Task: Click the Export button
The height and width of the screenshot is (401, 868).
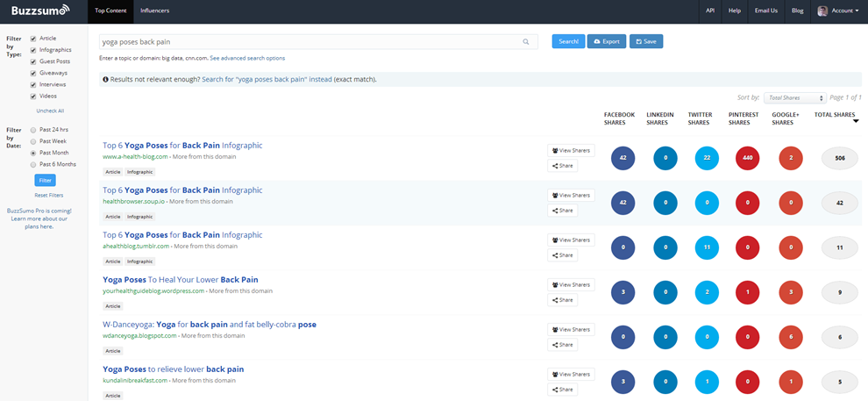Action: [x=607, y=41]
